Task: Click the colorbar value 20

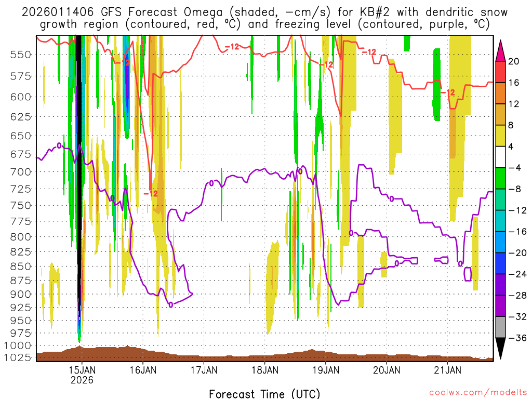Action: pos(514,61)
